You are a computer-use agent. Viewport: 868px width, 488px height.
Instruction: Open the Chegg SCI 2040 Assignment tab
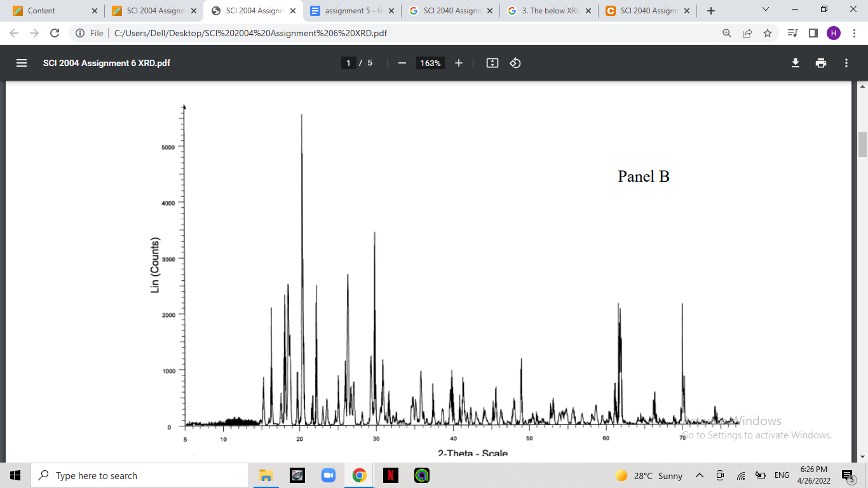click(648, 11)
